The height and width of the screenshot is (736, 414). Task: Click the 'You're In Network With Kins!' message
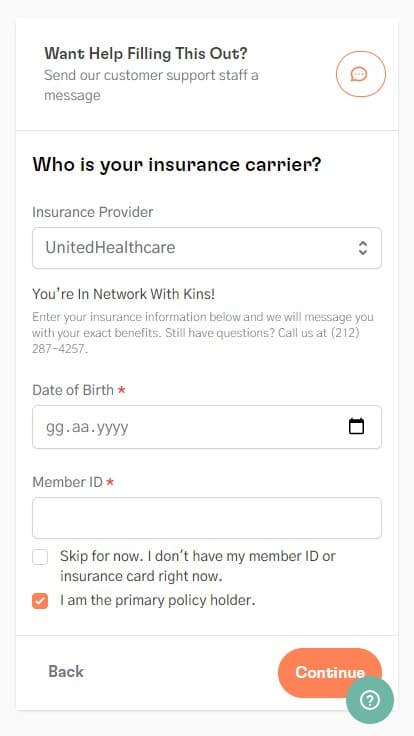coord(123,294)
